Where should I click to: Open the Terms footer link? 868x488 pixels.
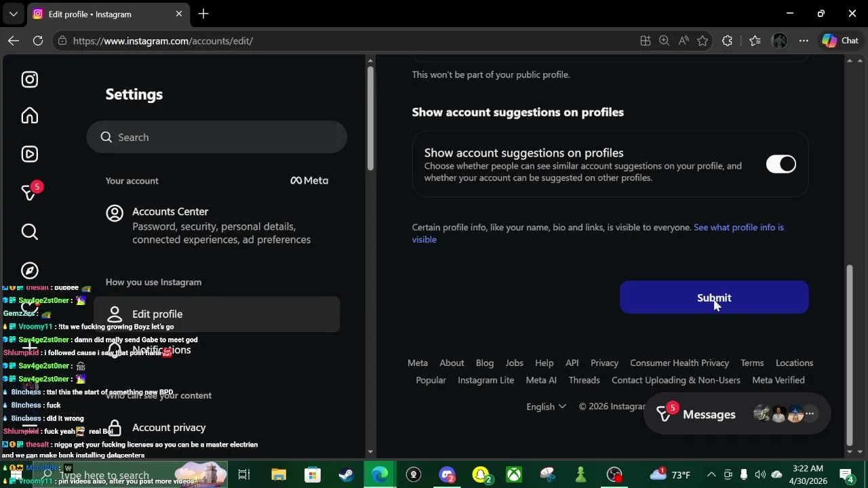point(752,363)
